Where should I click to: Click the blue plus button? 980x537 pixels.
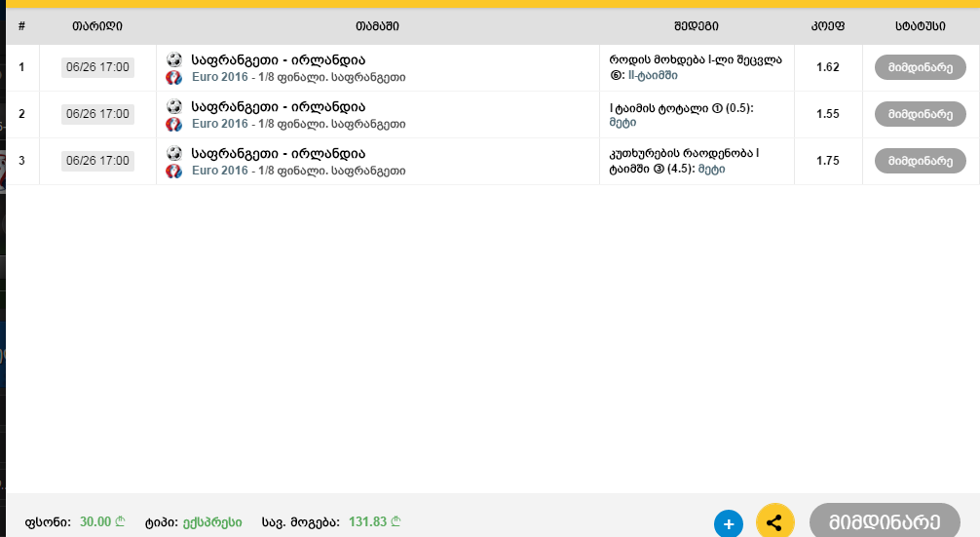pyautogui.click(x=728, y=523)
